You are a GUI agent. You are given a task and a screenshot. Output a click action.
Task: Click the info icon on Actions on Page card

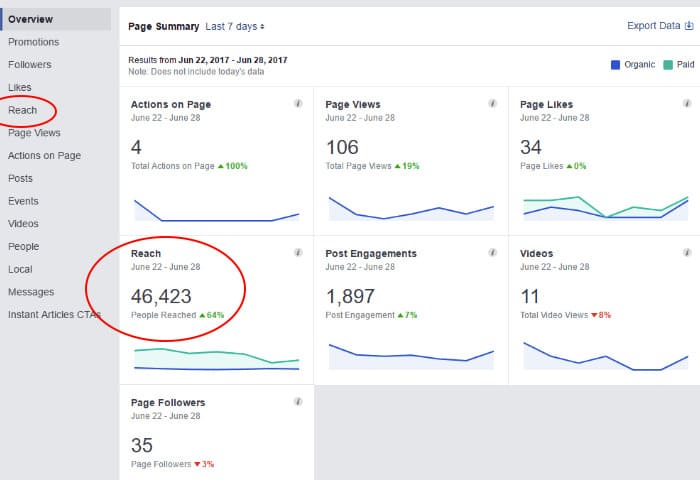point(298,104)
